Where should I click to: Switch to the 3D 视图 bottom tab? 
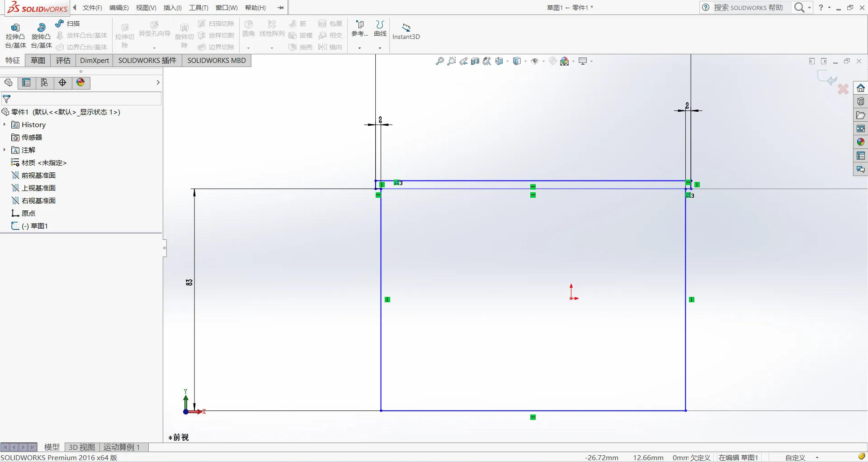point(82,447)
